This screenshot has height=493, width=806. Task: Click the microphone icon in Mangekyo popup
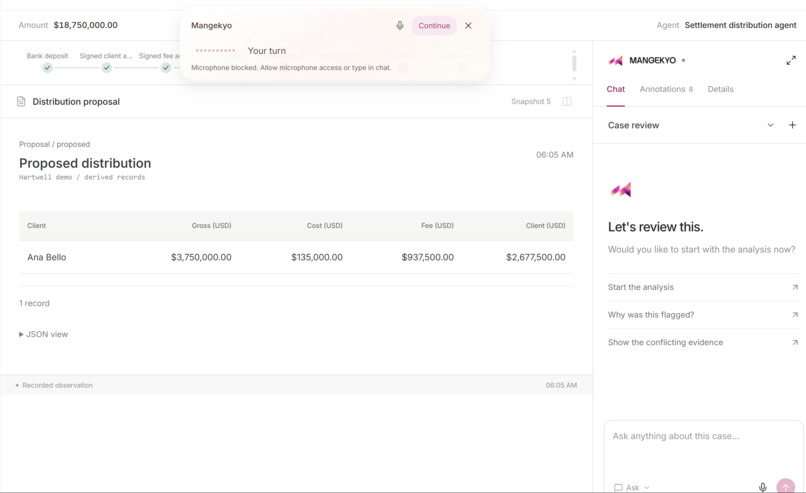point(399,25)
